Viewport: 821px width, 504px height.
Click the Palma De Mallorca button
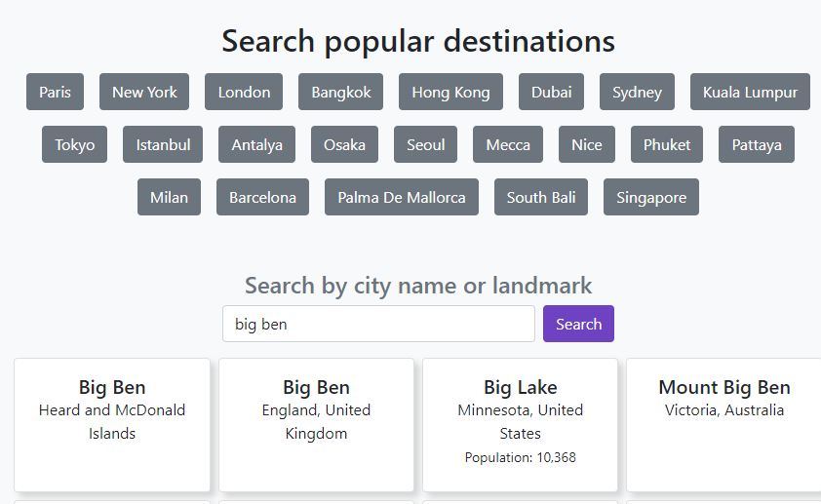coord(401,197)
